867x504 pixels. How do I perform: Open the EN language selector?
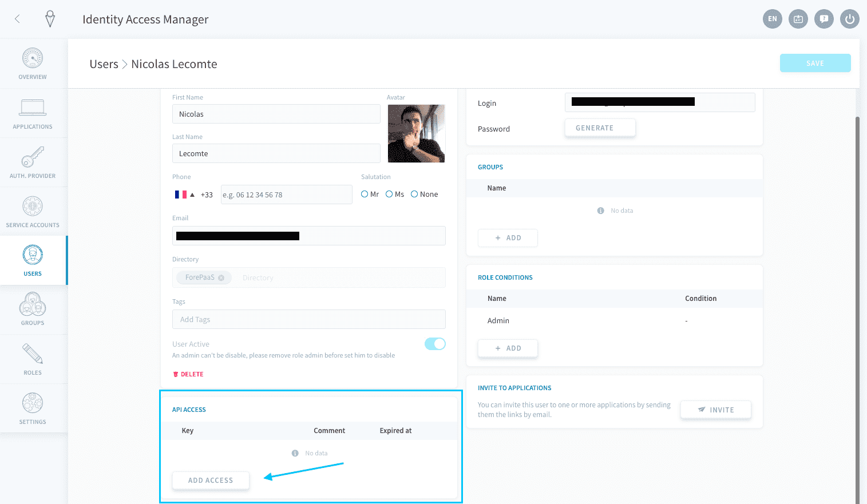[773, 19]
